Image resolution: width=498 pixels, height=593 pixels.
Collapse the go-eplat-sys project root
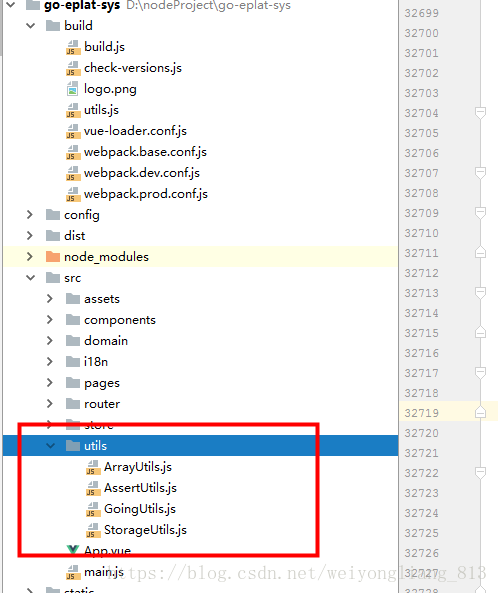coord(11,5)
